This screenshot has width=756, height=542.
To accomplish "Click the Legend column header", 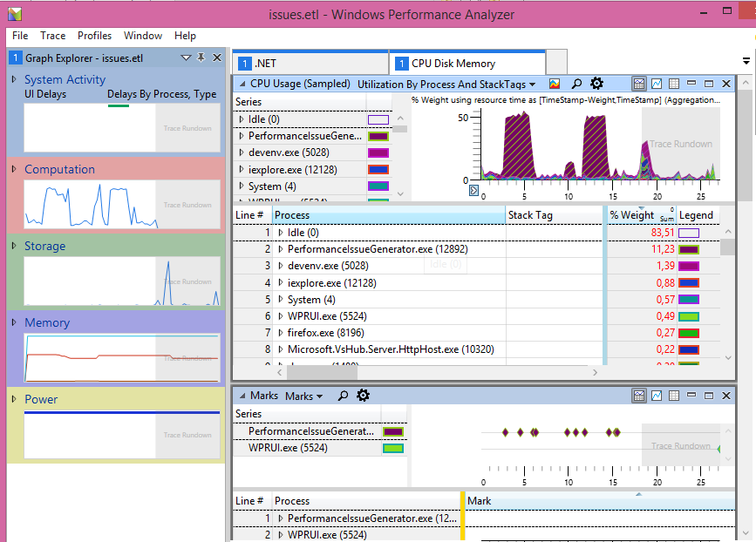I will pyautogui.click(x=698, y=215).
